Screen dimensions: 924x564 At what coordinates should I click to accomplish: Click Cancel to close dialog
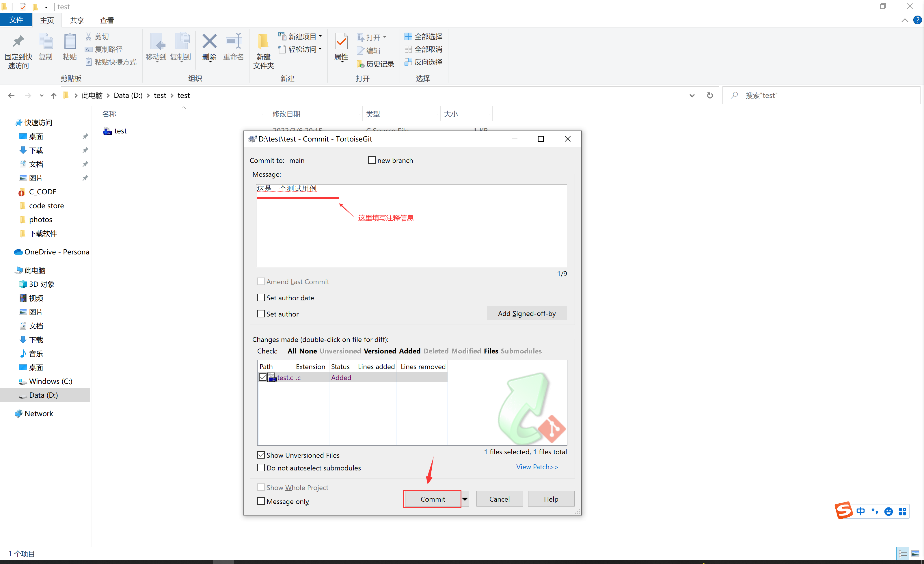[x=499, y=499]
